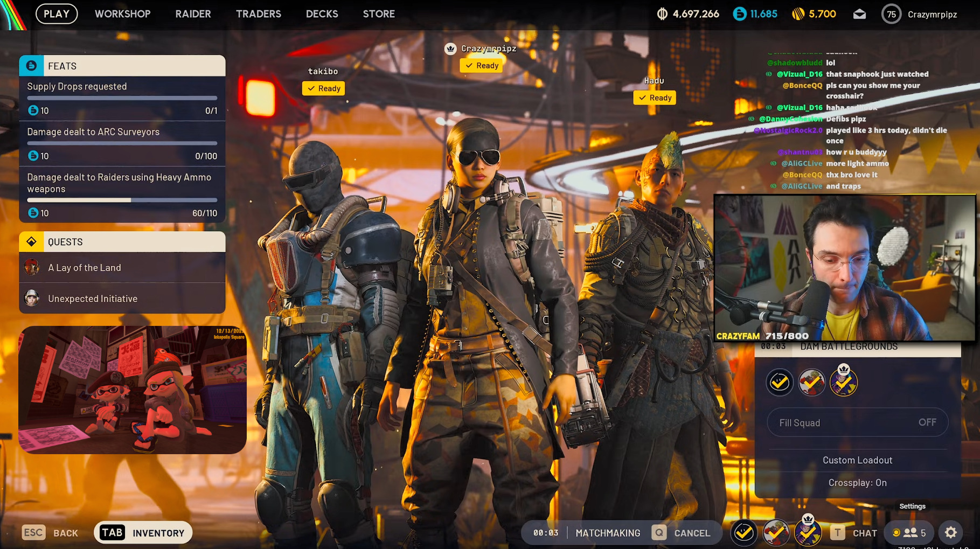980x549 pixels.
Task: Open the STORE tab
Action: [379, 14]
